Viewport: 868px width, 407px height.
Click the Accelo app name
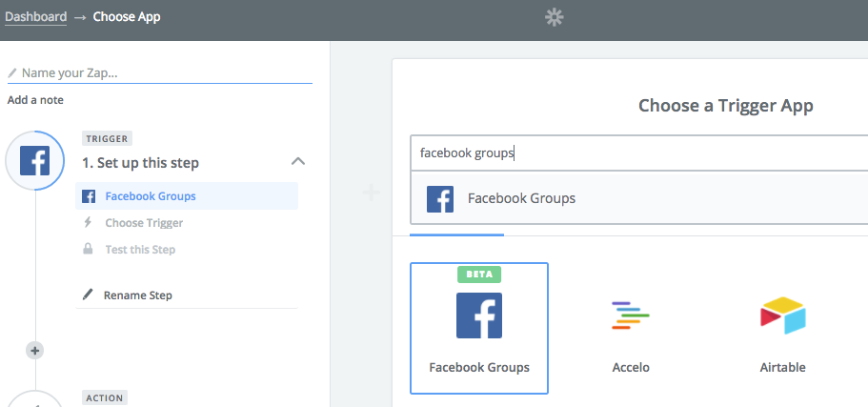tap(631, 367)
